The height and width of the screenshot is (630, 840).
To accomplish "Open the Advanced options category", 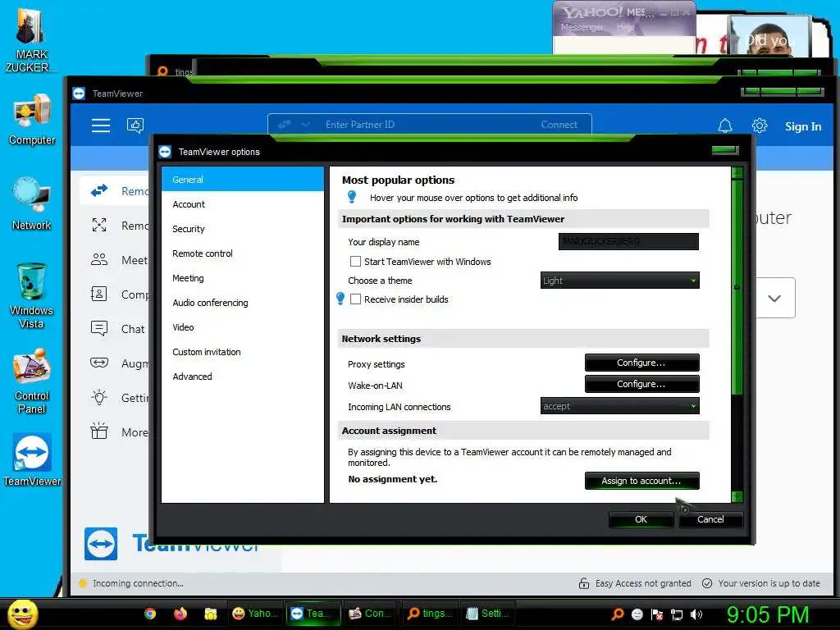I will pos(243,377).
